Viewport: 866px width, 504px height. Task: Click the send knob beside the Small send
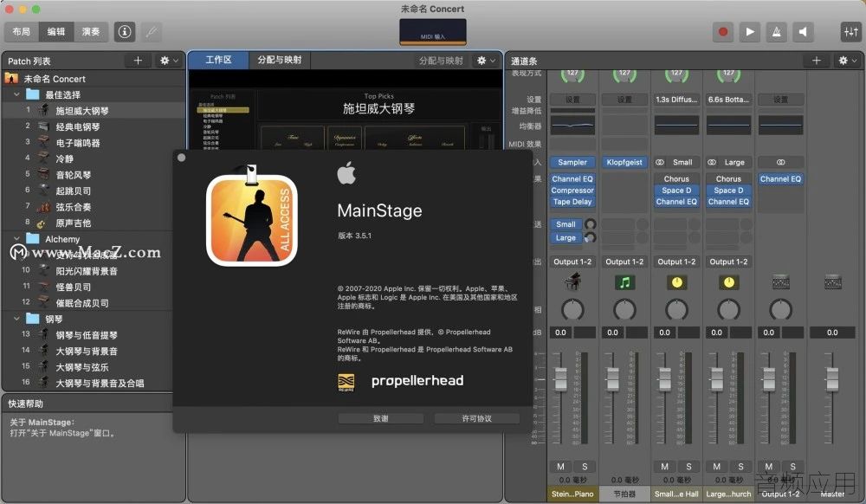(591, 224)
